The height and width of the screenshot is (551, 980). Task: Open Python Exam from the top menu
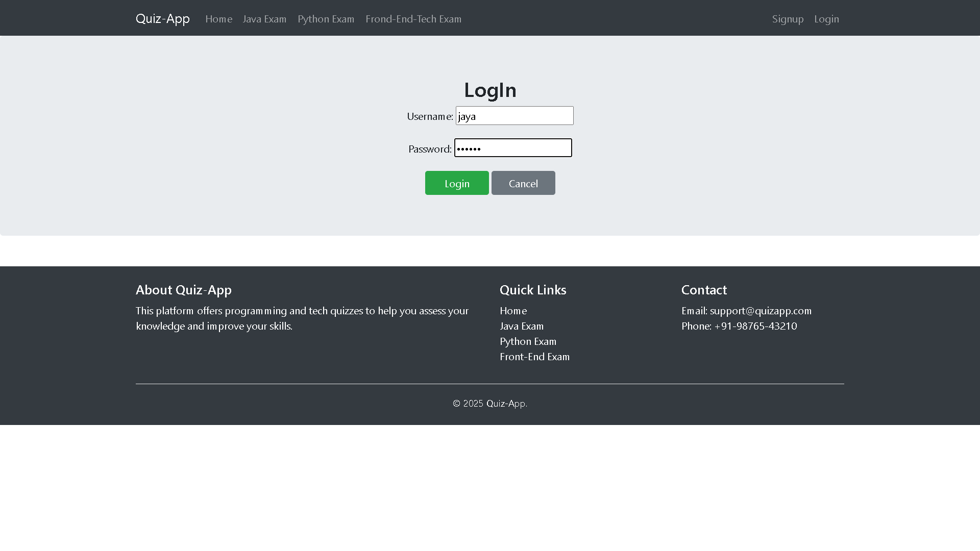pyautogui.click(x=326, y=19)
